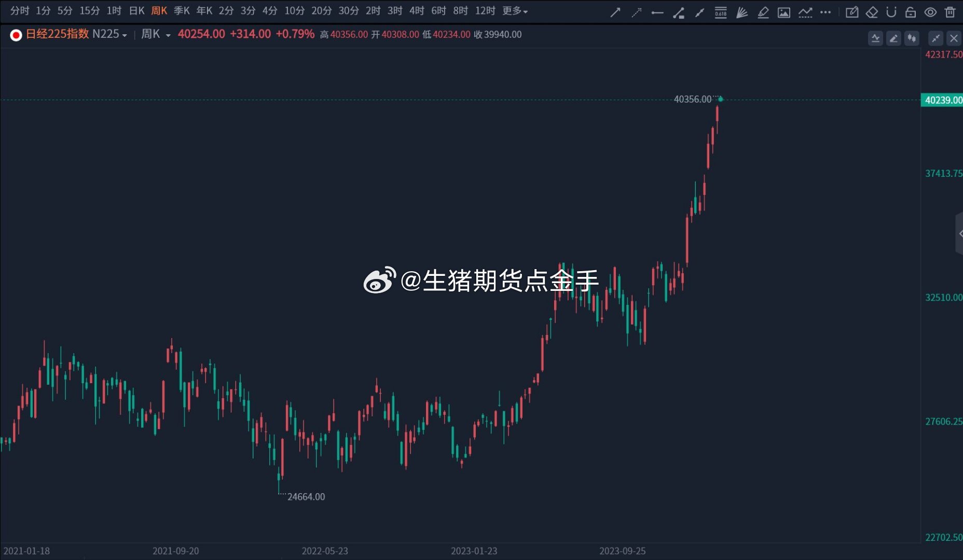
Task: Select the eraser tool
Action: pos(872,12)
